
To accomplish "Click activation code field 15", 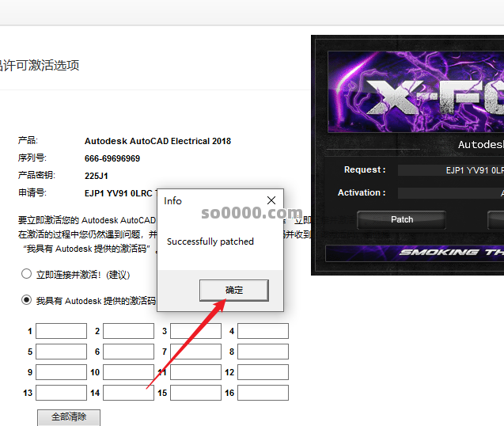I will 195,393.
